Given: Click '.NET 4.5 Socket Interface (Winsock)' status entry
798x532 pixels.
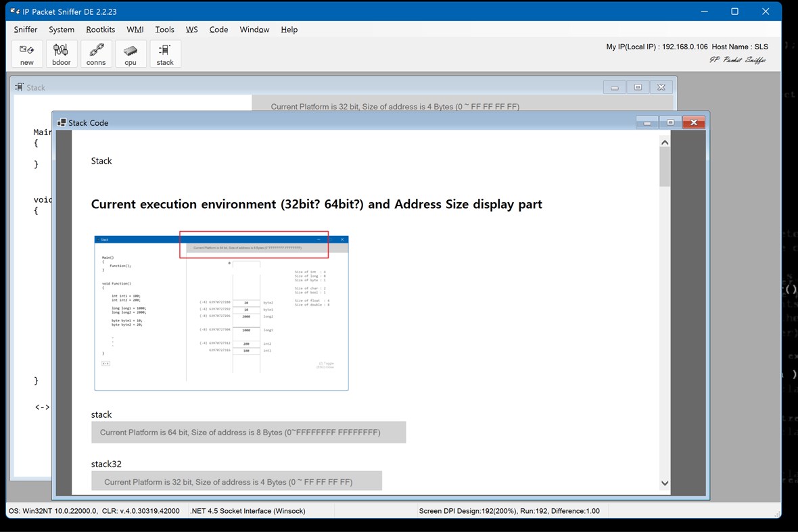Looking at the screenshot, I should pyautogui.click(x=248, y=510).
